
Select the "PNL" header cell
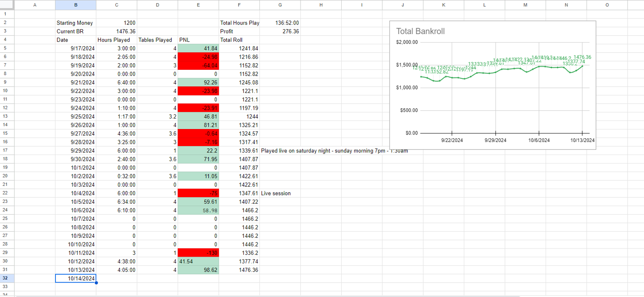coord(198,40)
